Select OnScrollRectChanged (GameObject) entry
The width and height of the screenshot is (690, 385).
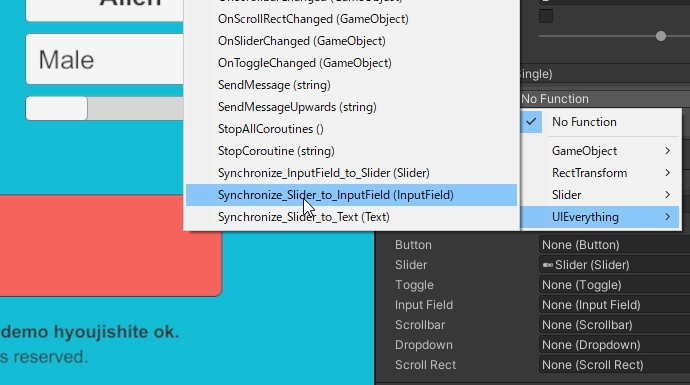click(x=351, y=19)
